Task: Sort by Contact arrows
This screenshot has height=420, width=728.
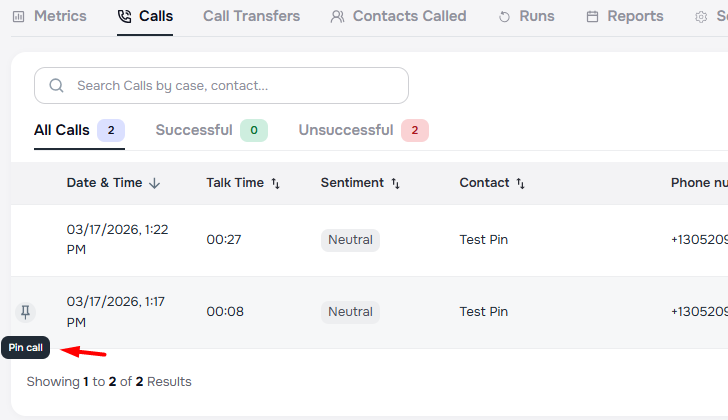Action: [x=520, y=183]
